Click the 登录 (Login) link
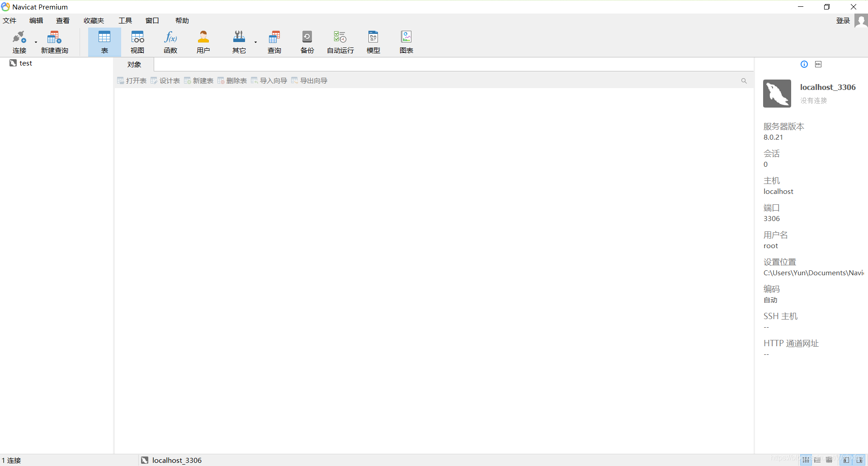Screen dimensions: 868x466 pos(843,21)
